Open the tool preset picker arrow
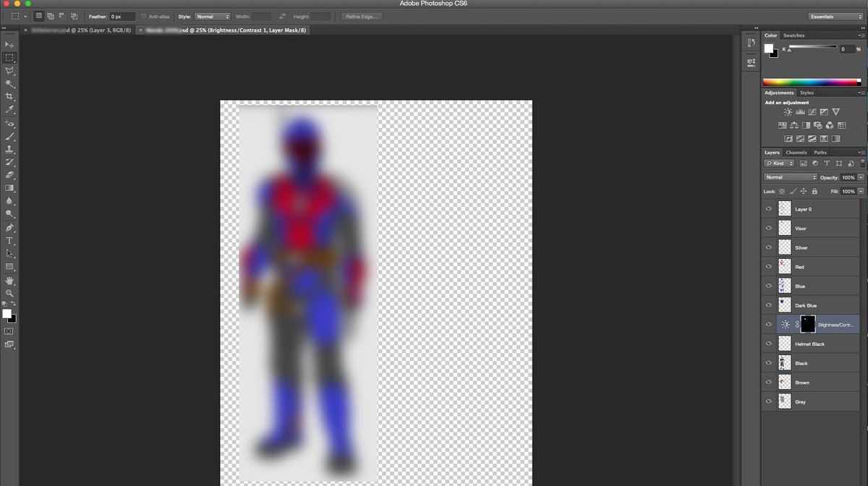Viewport: 868px width, 486px height. [25, 16]
